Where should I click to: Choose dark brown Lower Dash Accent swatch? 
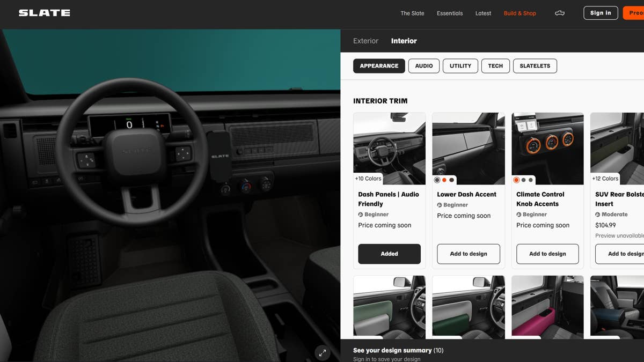[x=452, y=180]
